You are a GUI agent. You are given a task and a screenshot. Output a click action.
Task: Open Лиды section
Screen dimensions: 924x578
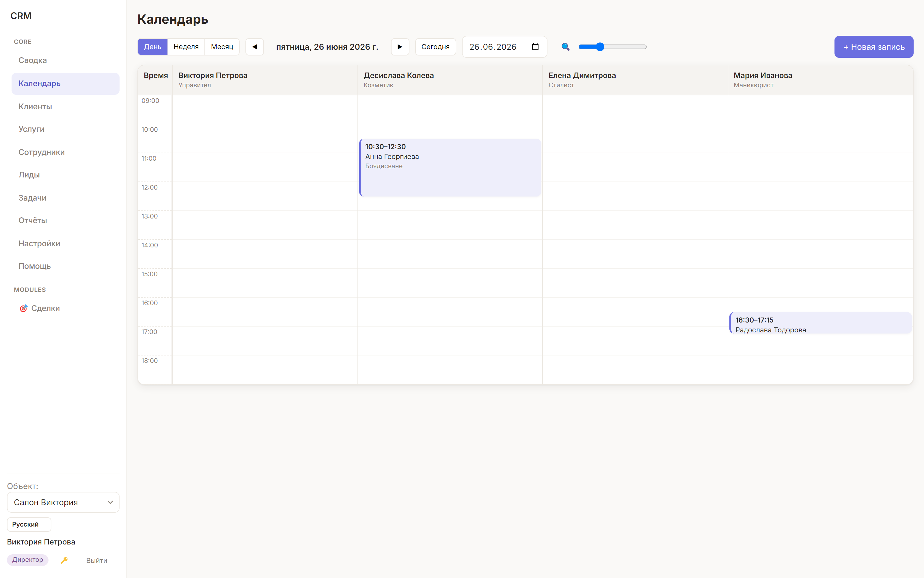[x=65, y=175]
